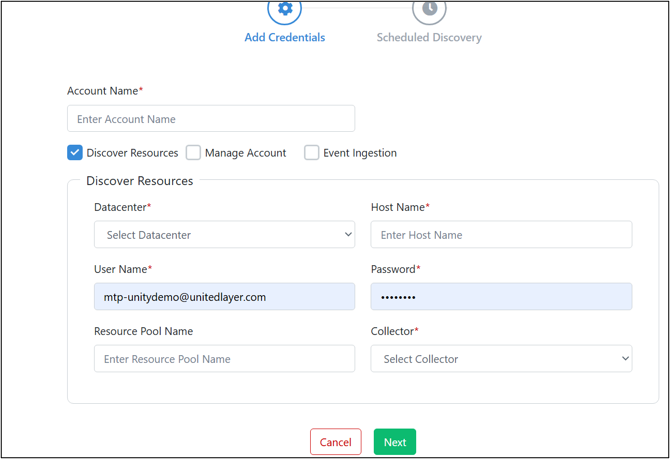
Task: Click the Add Credentials gear step icon
Action: pyautogui.click(x=285, y=10)
